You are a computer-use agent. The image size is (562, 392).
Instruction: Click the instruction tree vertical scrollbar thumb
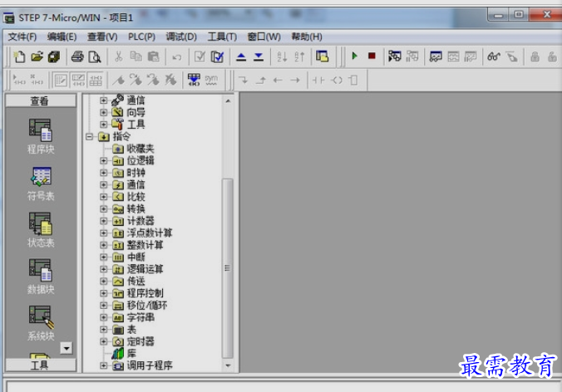click(228, 268)
